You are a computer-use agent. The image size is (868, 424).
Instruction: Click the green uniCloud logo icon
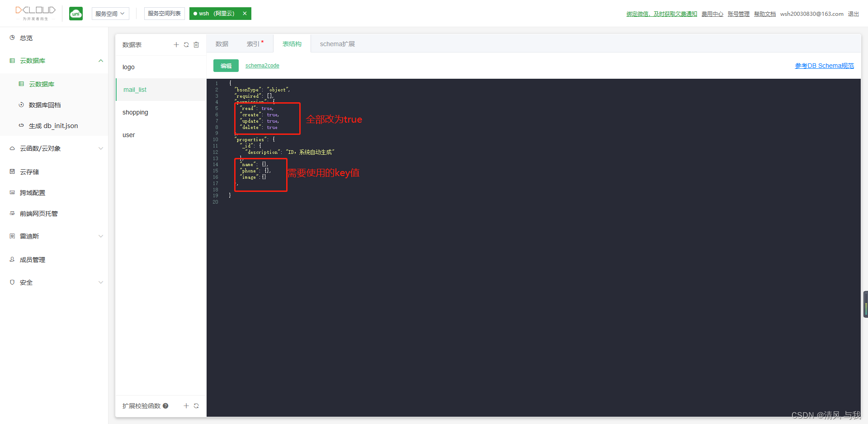76,14
